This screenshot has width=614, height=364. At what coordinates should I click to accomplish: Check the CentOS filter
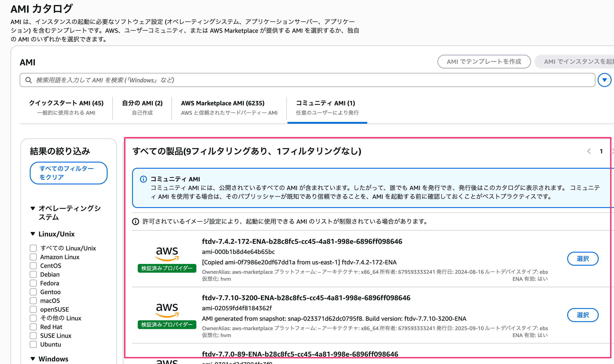pos(33,266)
